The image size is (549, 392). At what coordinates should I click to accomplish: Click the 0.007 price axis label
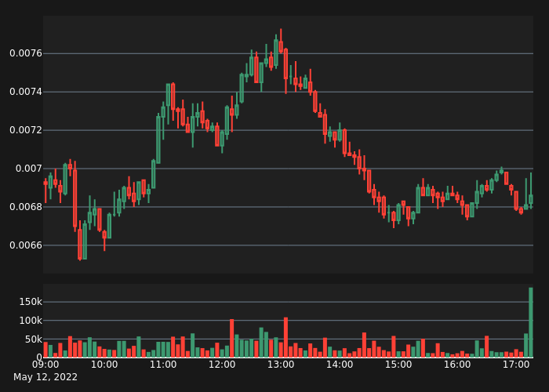pyautogui.click(x=29, y=169)
